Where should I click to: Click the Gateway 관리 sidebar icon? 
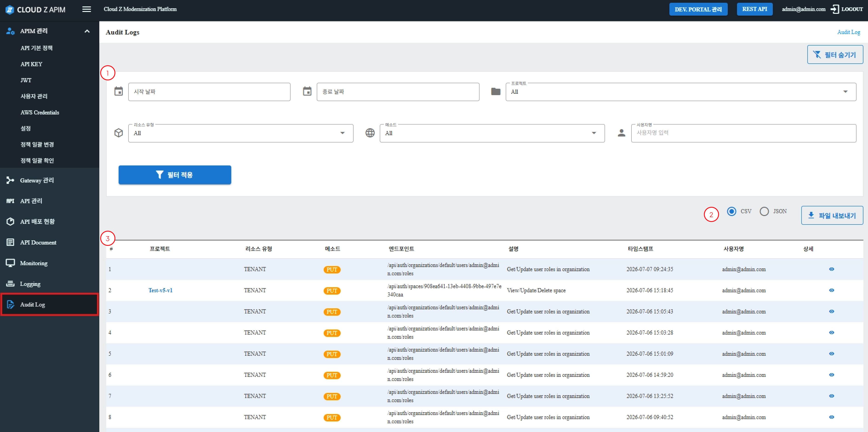click(10, 180)
